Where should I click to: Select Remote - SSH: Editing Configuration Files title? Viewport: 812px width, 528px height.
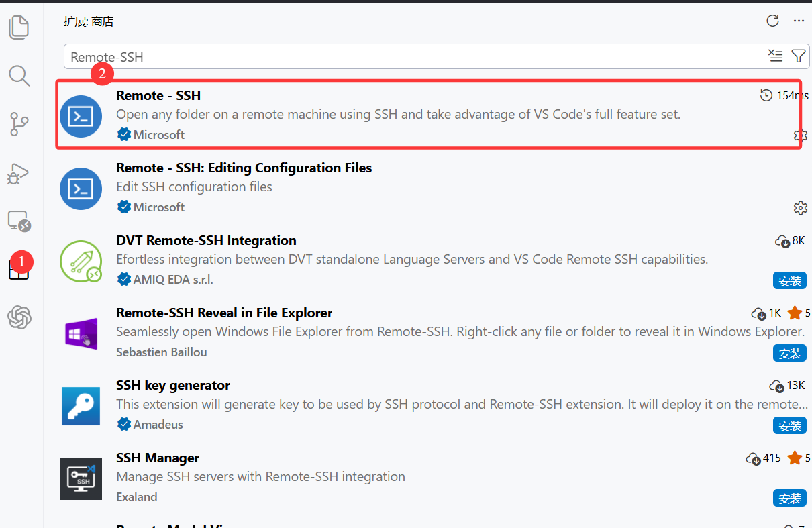[244, 168]
